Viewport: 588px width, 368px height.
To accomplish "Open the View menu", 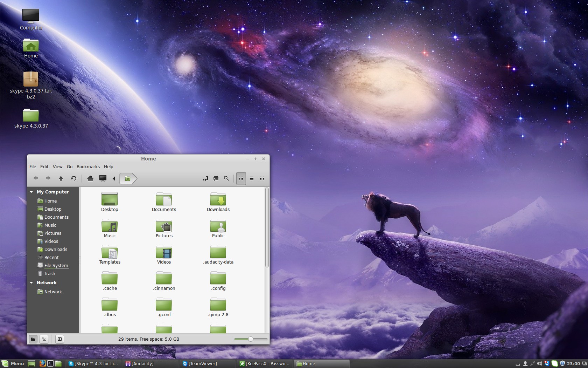I will tap(58, 167).
